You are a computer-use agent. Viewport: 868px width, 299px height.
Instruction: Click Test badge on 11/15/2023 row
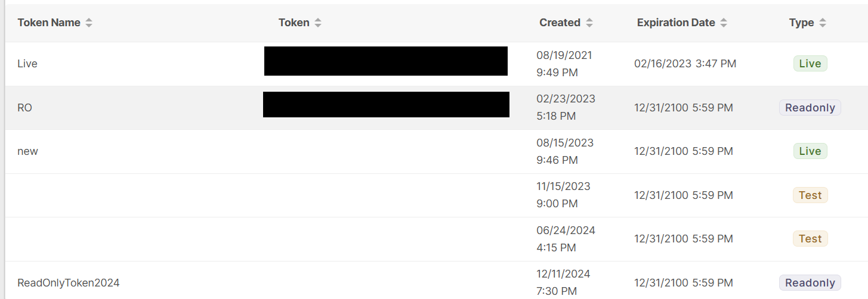pyautogui.click(x=810, y=195)
